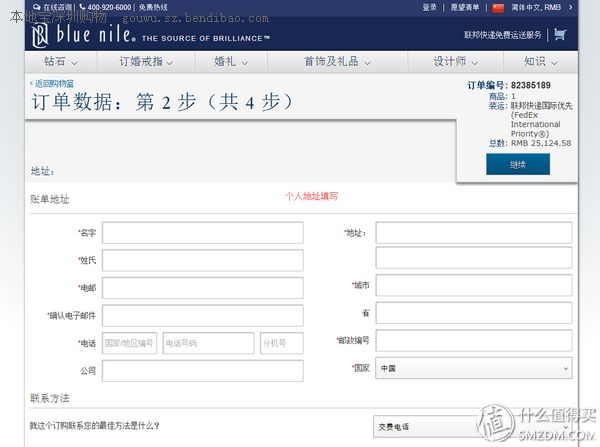
Task: Open the 知识 menu
Action: 540,62
